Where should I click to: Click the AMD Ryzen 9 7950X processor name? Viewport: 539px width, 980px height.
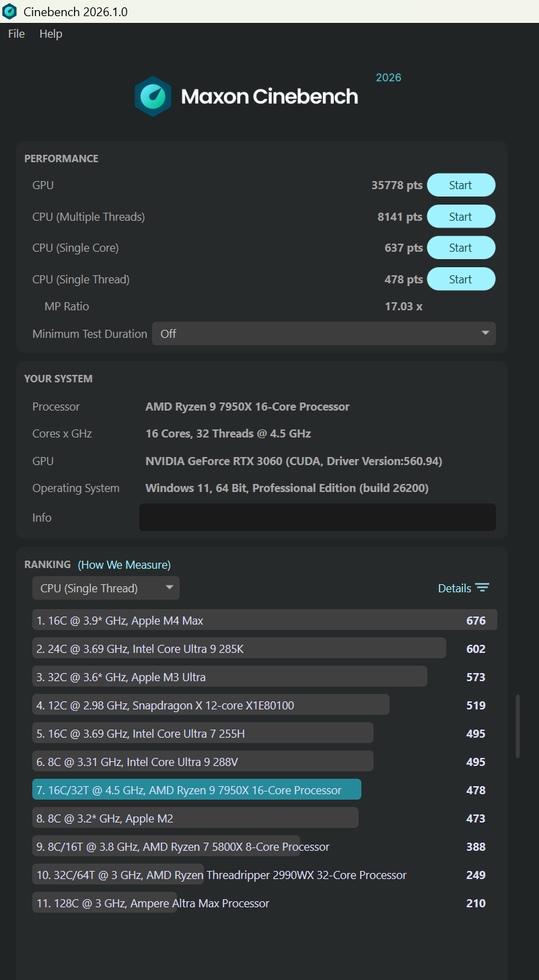(248, 407)
